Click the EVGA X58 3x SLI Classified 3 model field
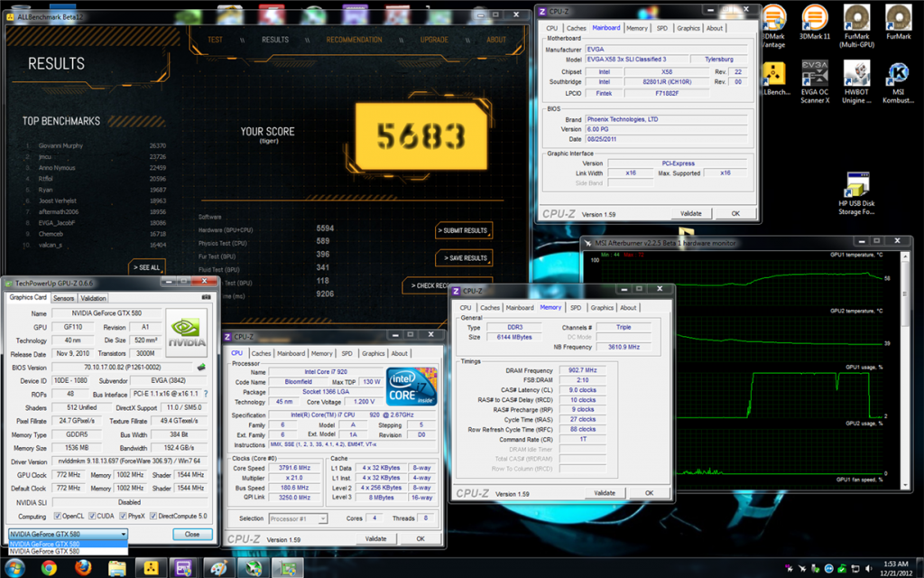The image size is (924, 578). pos(636,60)
